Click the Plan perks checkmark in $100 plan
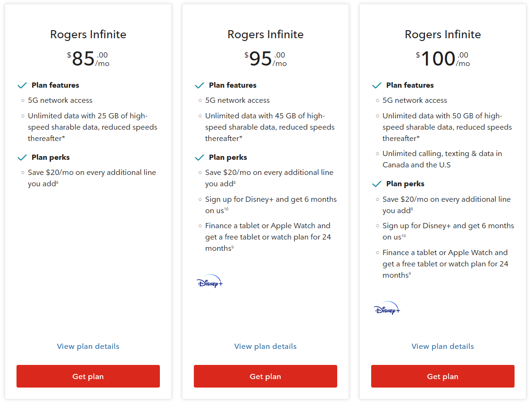The image size is (532, 405). pyautogui.click(x=376, y=184)
